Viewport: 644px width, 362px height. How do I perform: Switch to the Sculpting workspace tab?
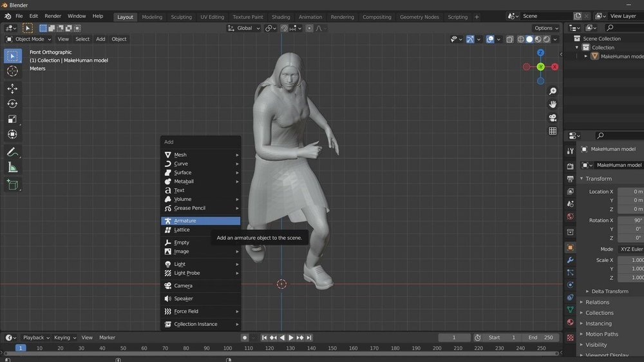pos(181,17)
